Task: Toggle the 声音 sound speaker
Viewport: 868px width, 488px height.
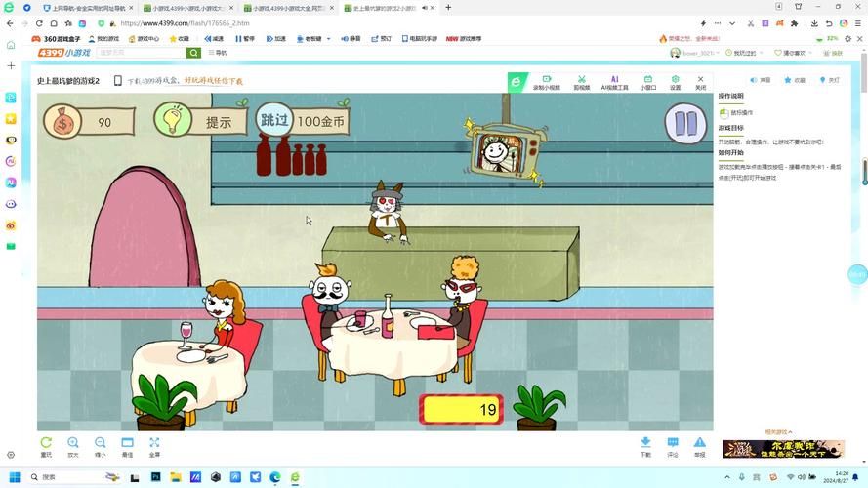Action: (760, 80)
